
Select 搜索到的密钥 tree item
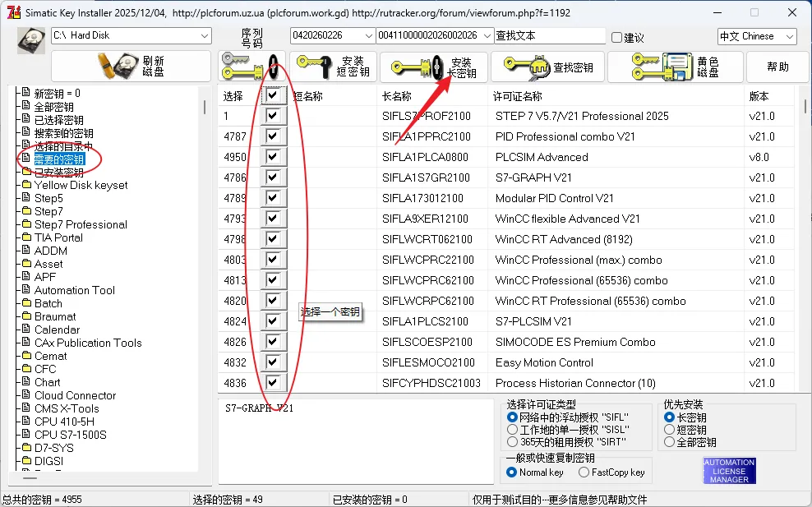[64, 133]
